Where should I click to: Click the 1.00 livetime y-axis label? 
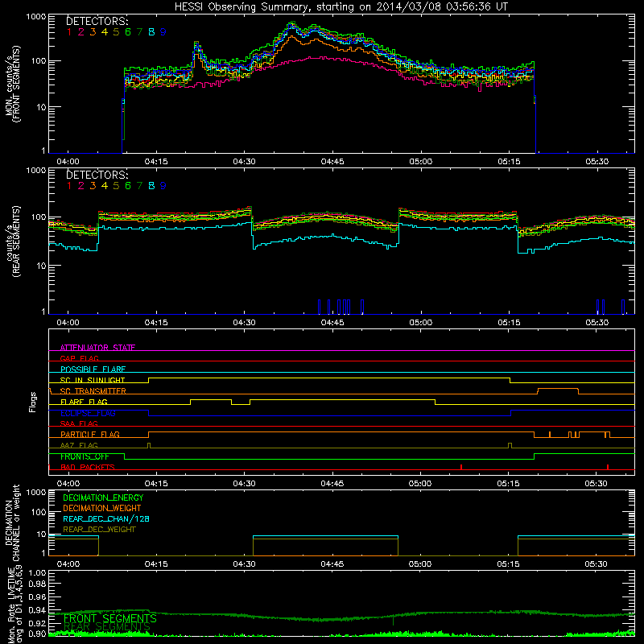click(x=37, y=573)
